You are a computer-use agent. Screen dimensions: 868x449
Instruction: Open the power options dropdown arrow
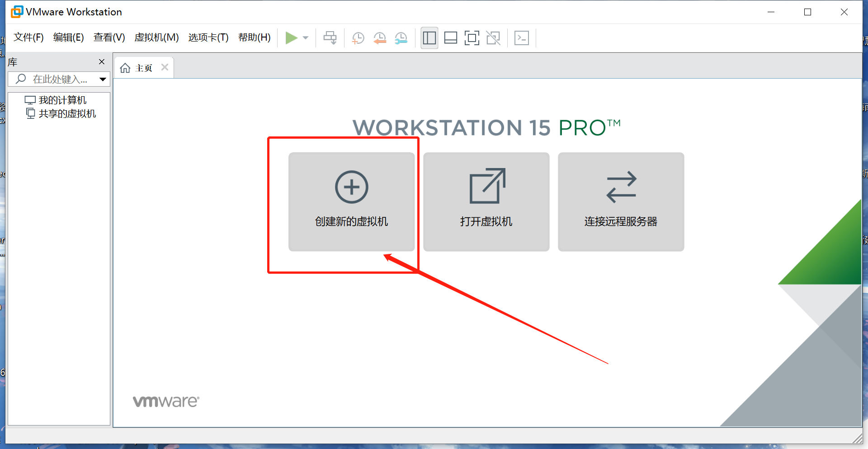point(306,38)
